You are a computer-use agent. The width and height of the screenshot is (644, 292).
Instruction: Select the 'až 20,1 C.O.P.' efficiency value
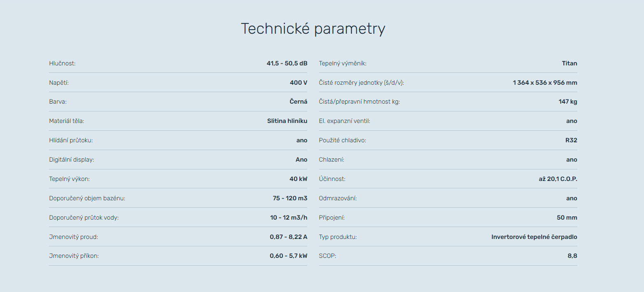pyautogui.click(x=555, y=179)
